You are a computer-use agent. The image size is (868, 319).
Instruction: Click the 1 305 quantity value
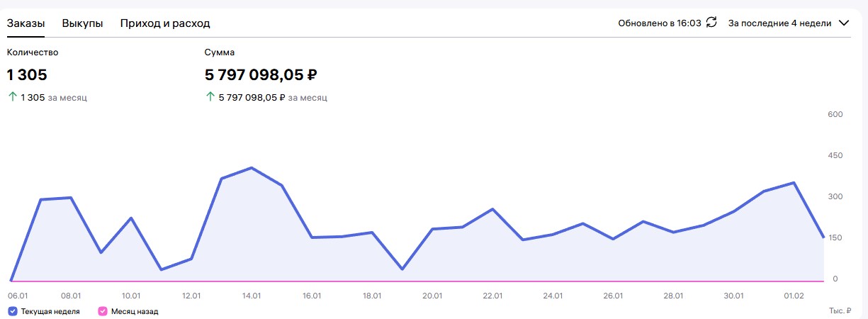(27, 74)
